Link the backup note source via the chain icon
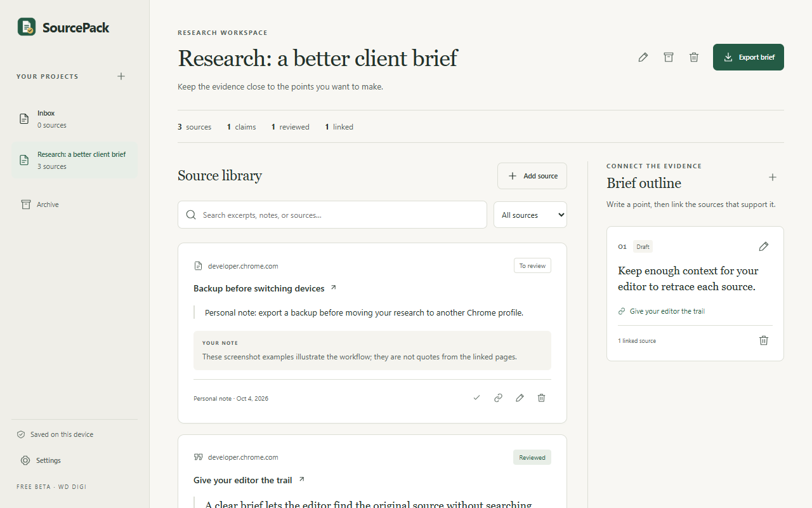Viewport: 812px width, 508px height. pyautogui.click(x=499, y=398)
